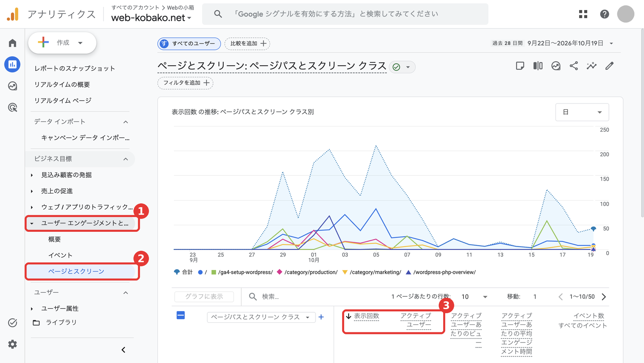The height and width of the screenshot is (363, 644).
Task: Open rows per page dropdown showing 10
Action: 474,297
